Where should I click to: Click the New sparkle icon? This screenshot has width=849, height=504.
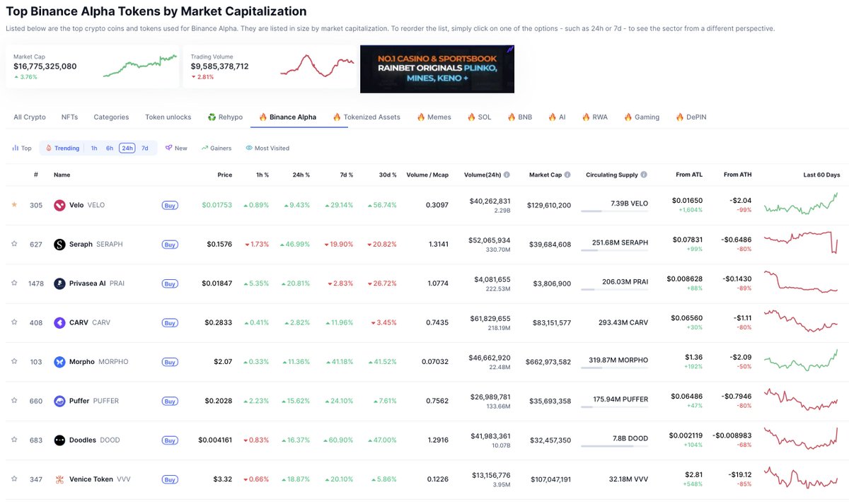168,148
